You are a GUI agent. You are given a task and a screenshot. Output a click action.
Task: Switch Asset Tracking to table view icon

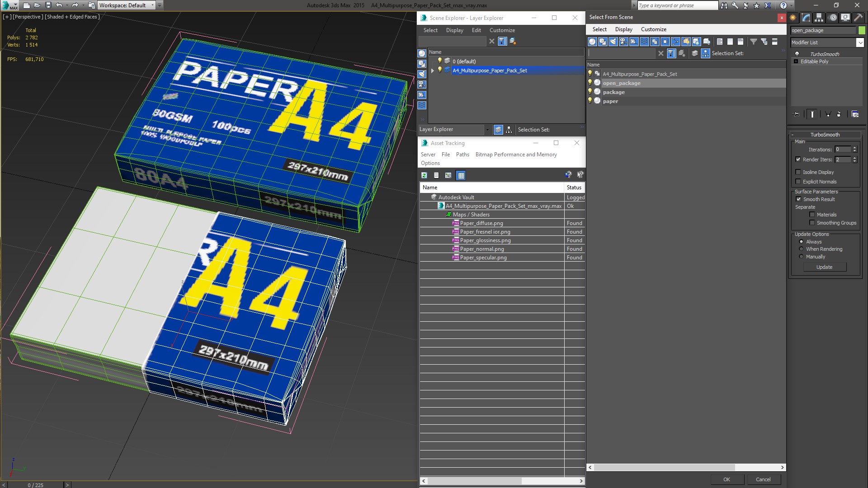pyautogui.click(x=461, y=175)
